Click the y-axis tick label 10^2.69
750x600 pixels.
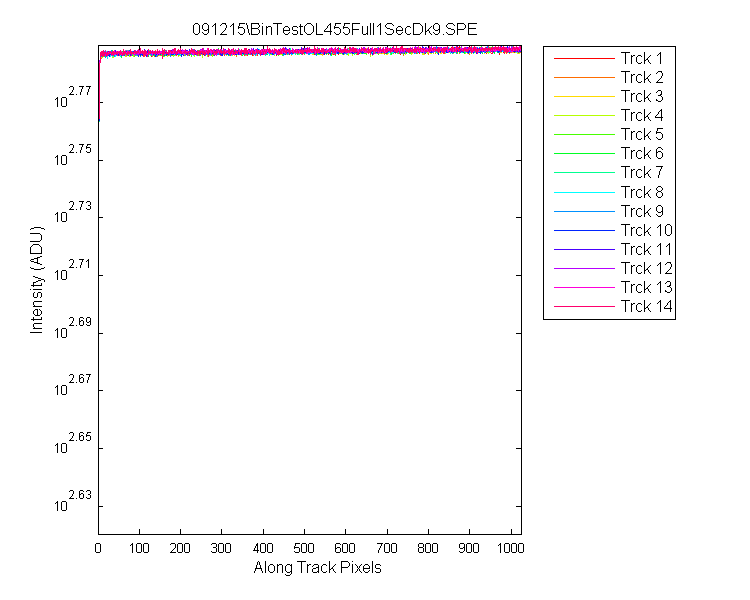[73, 328]
